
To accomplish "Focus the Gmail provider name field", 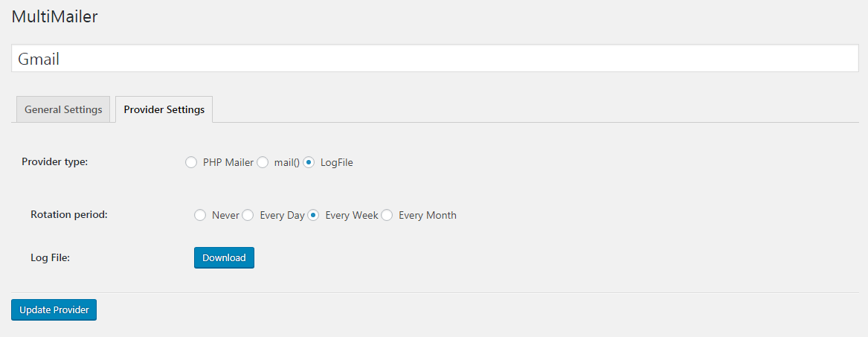I will click(434, 59).
